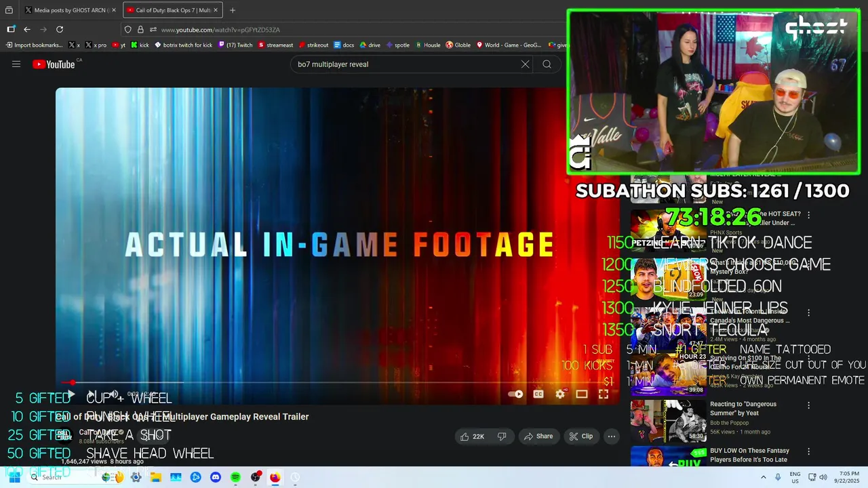Open options for Canada's Most Dangerous video
Screen dimensions: 868x488
808,313
